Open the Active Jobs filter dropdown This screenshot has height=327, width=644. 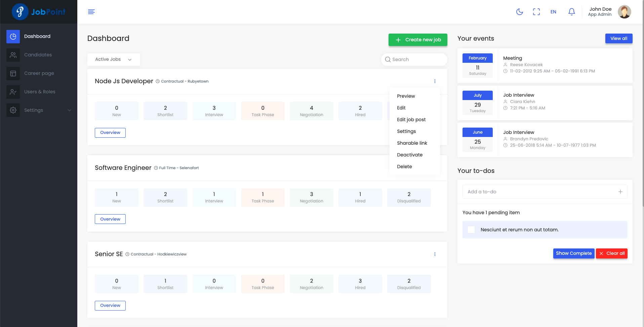113,59
